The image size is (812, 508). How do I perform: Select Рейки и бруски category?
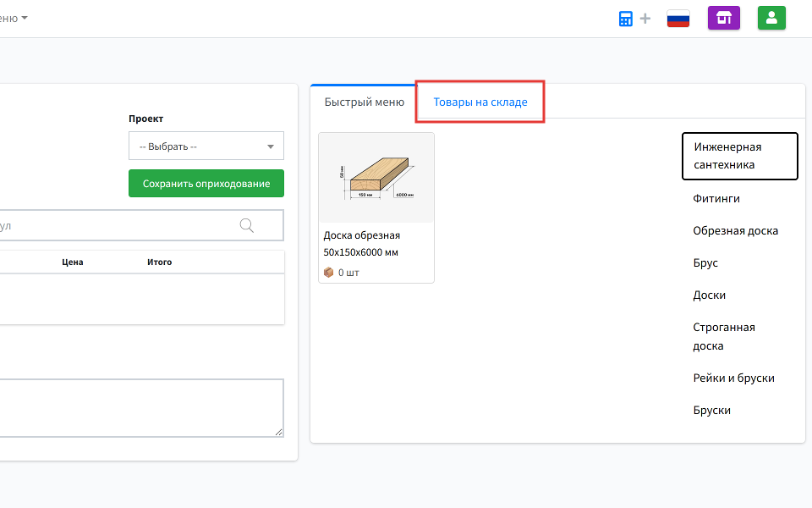[x=734, y=378]
